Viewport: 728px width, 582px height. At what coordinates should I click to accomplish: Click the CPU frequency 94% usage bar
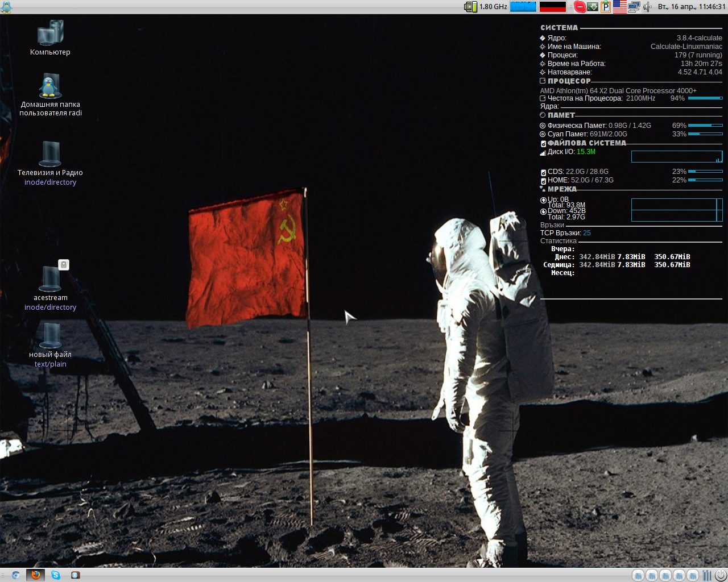[x=705, y=98]
